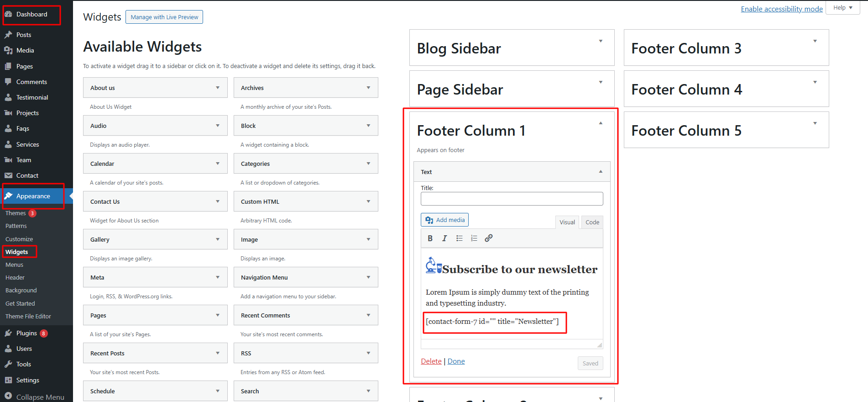868x402 pixels.
Task: Click the Saved button
Action: click(590, 363)
